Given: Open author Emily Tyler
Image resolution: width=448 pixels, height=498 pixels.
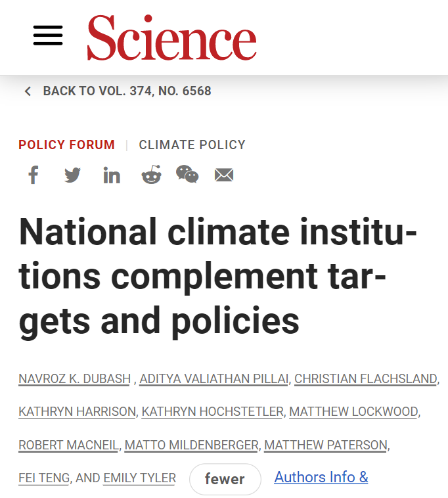Looking at the screenshot, I should (x=139, y=478).
